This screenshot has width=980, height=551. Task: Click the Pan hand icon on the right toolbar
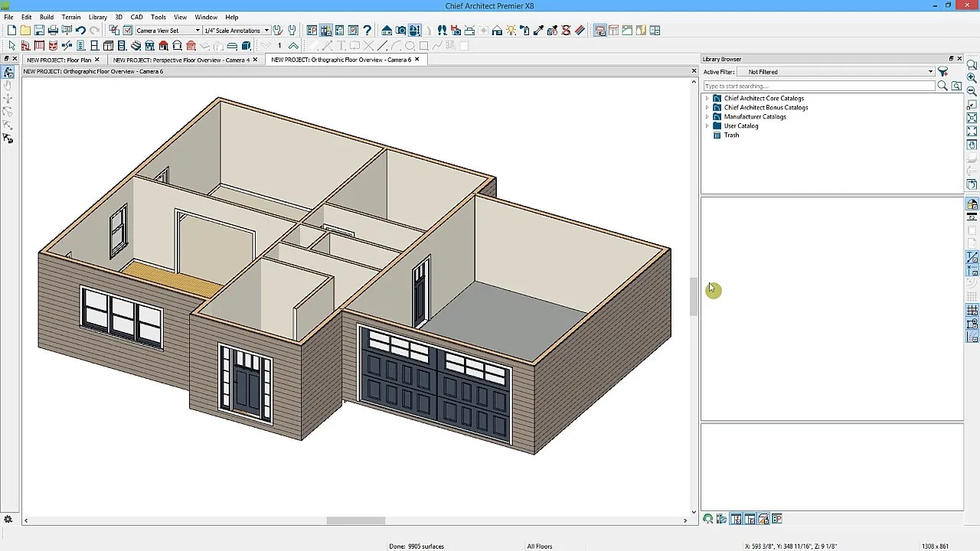point(972,145)
